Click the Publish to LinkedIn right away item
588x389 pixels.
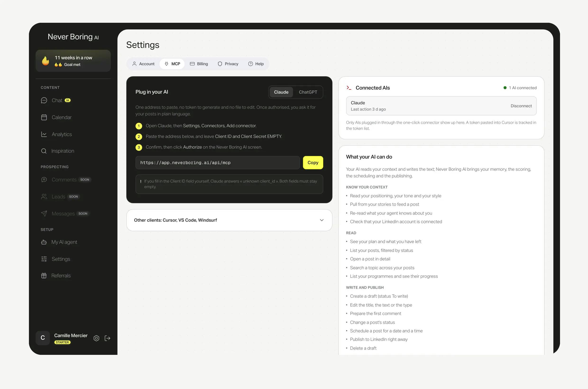pyautogui.click(x=378, y=339)
